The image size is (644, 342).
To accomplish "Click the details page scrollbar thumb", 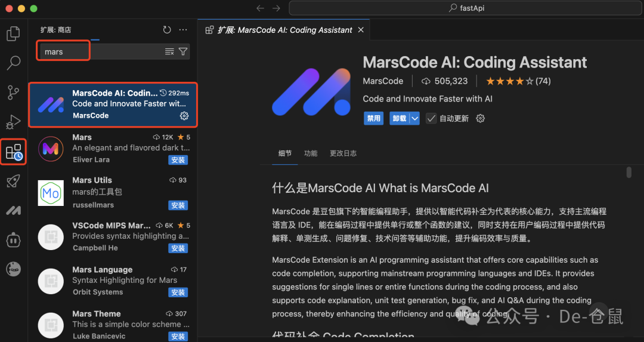I will coord(628,172).
